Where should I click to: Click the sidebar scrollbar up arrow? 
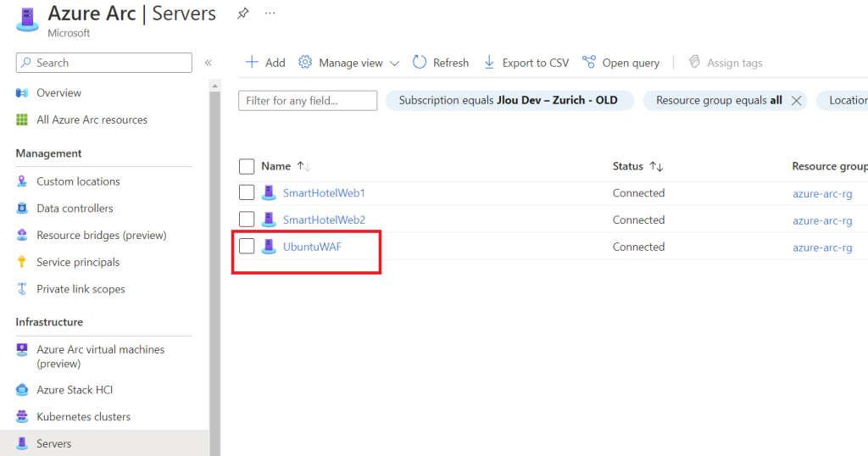point(214,86)
